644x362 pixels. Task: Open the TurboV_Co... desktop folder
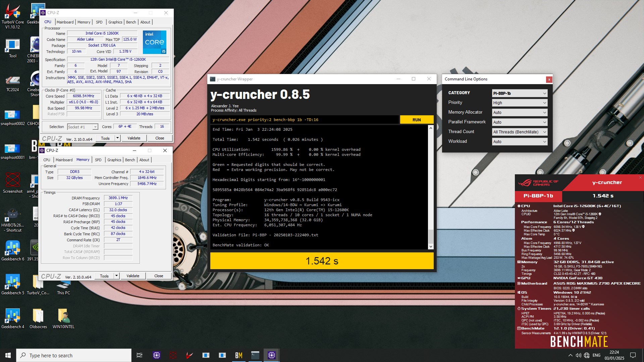(x=38, y=285)
